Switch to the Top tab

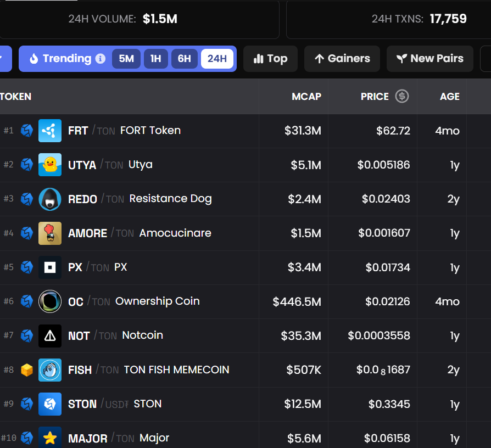(270, 59)
